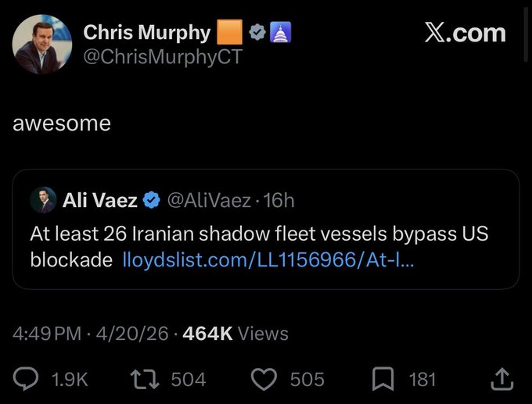Open Ali Vaez's name in quoted tweet
This screenshot has height=404, width=532.
point(99,201)
